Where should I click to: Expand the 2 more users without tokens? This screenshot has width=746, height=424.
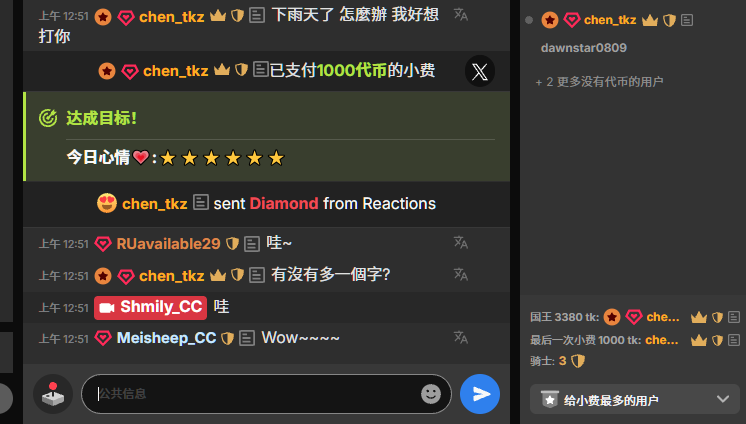point(599,82)
